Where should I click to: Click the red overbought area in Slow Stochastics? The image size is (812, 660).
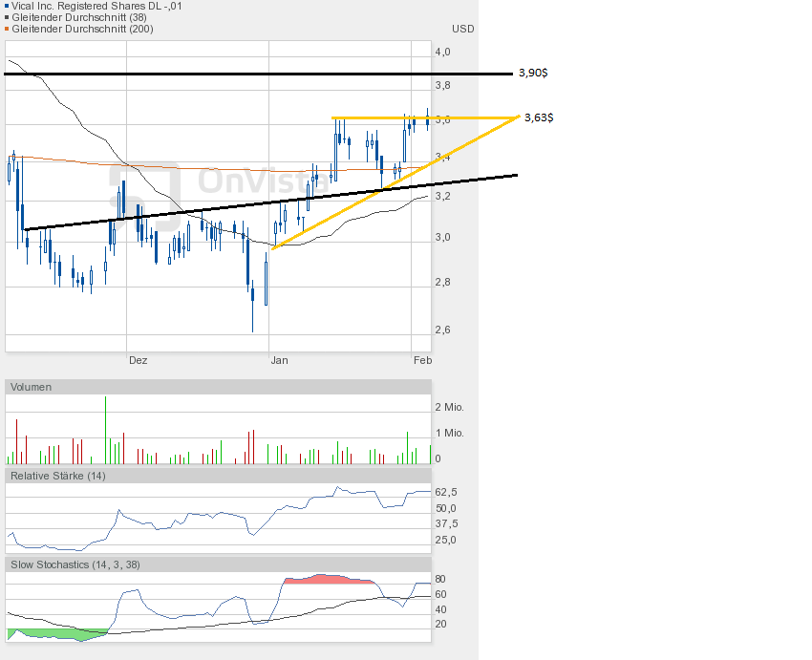325,579
